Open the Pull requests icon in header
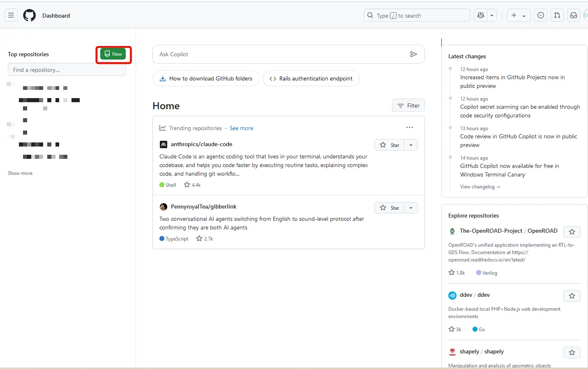The width and height of the screenshot is (588, 369). tap(557, 16)
